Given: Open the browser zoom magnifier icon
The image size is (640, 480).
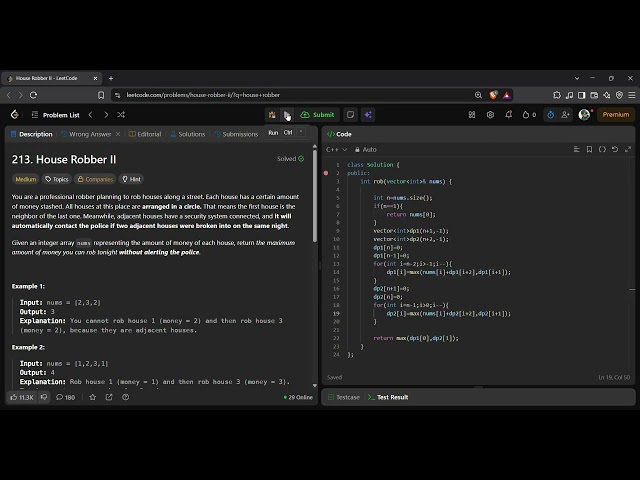Looking at the screenshot, I should click(x=478, y=95).
